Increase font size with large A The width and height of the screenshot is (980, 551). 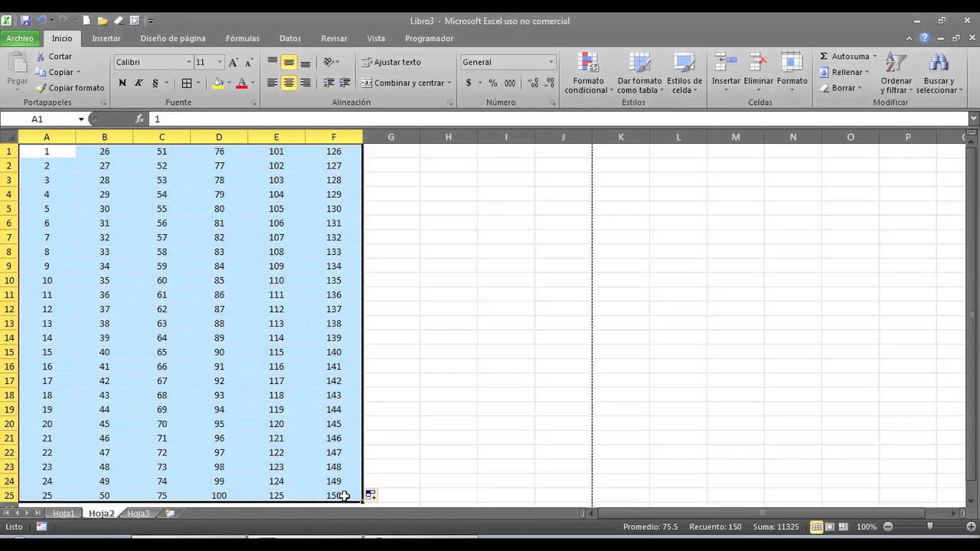(x=234, y=62)
